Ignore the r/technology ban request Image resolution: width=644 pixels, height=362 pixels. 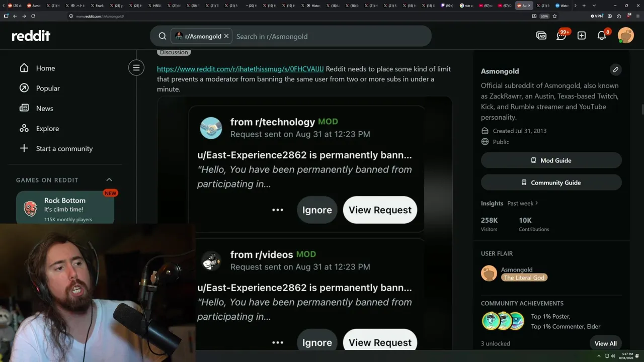[x=317, y=210]
